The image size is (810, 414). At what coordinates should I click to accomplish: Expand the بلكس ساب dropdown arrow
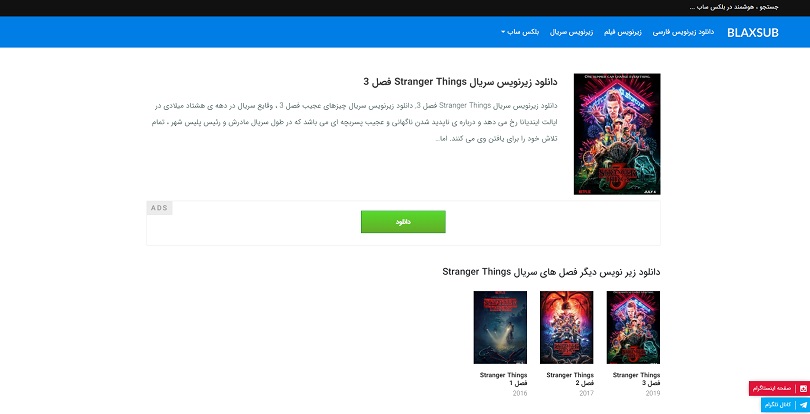[x=503, y=32]
